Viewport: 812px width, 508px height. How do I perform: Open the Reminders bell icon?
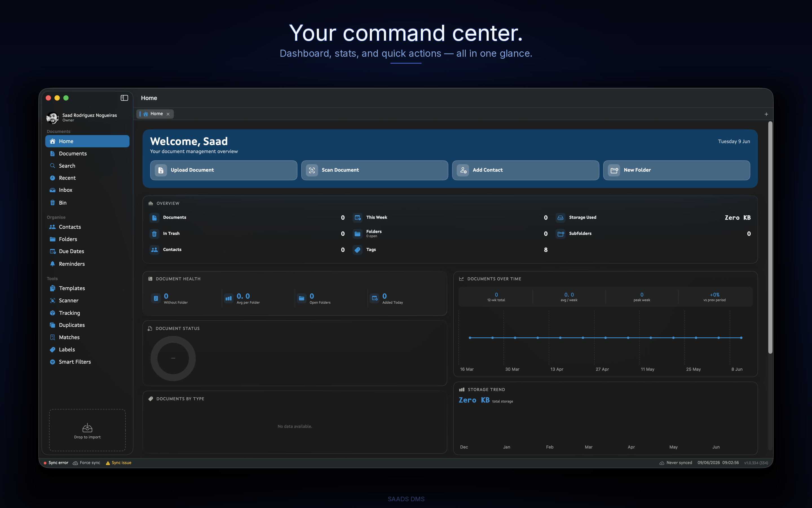pos(52,264)
